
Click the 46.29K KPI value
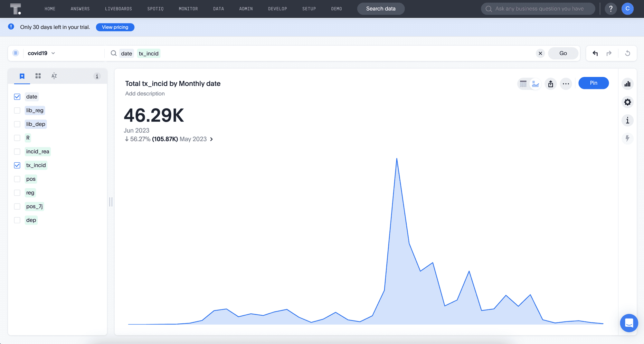pos(154,115)
